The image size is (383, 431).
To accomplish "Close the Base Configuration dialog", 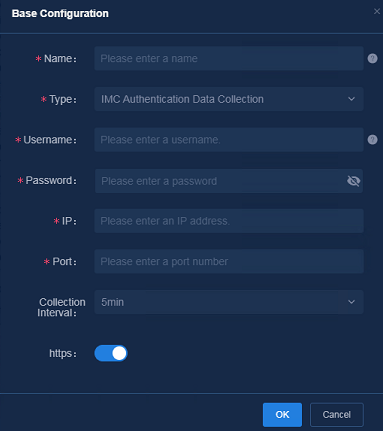I will [377, 12].
